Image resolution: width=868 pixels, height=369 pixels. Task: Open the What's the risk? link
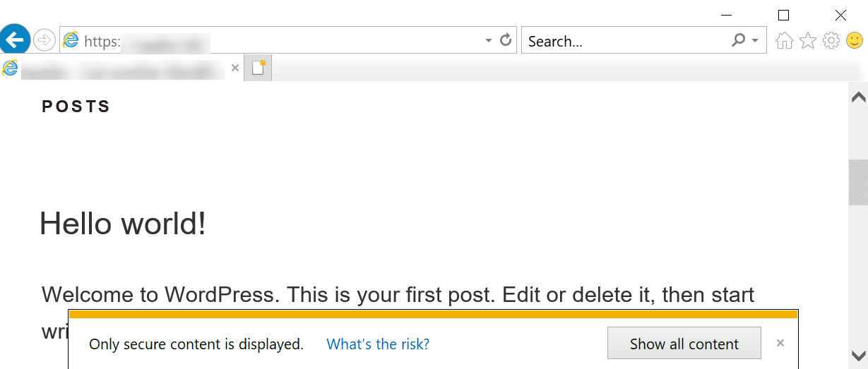click(378, 344)
